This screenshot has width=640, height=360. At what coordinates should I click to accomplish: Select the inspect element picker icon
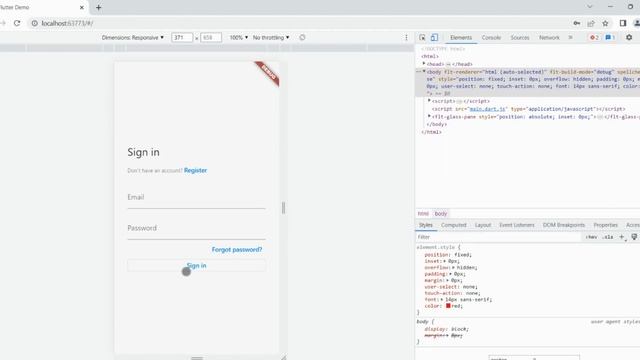click(422, 38)
